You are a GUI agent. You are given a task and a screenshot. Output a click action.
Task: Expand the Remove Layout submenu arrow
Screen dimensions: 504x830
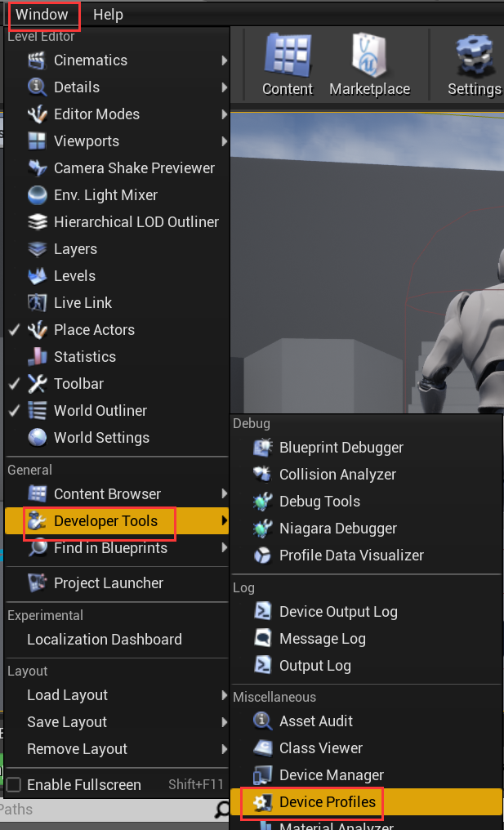tap(225, 750)
